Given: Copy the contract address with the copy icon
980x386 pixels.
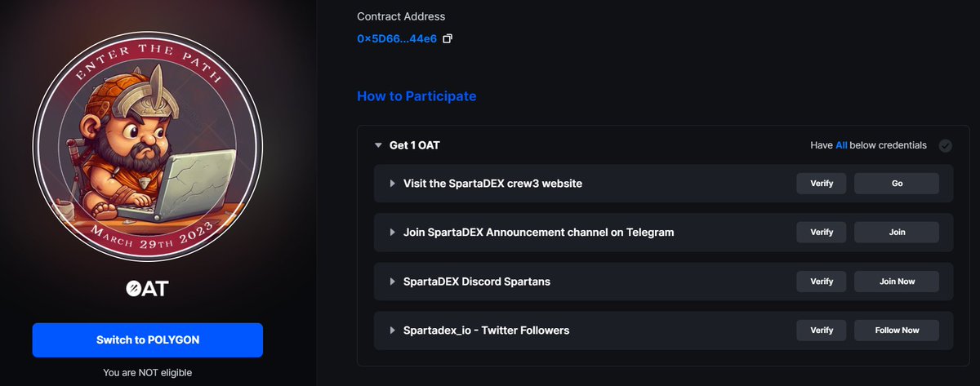Looking at the screenshot, I should pos(448,38).
